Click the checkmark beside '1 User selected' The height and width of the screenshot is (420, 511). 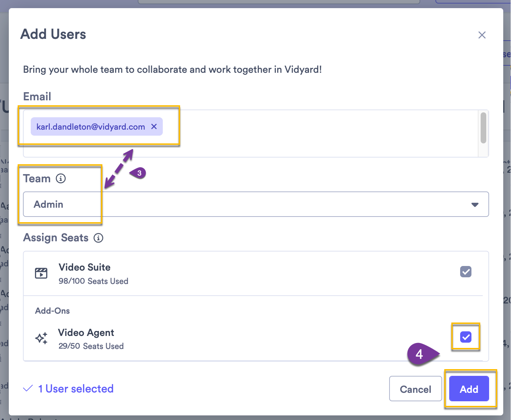[28, 388]
